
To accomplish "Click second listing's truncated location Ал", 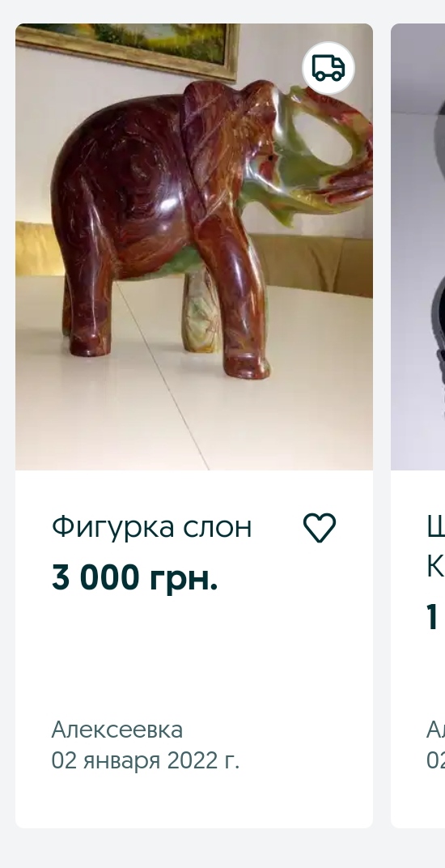I will tap(435, 730).
